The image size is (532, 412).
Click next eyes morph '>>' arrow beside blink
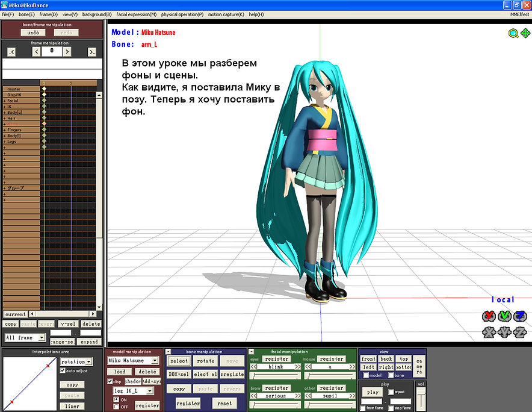(297, 367)
